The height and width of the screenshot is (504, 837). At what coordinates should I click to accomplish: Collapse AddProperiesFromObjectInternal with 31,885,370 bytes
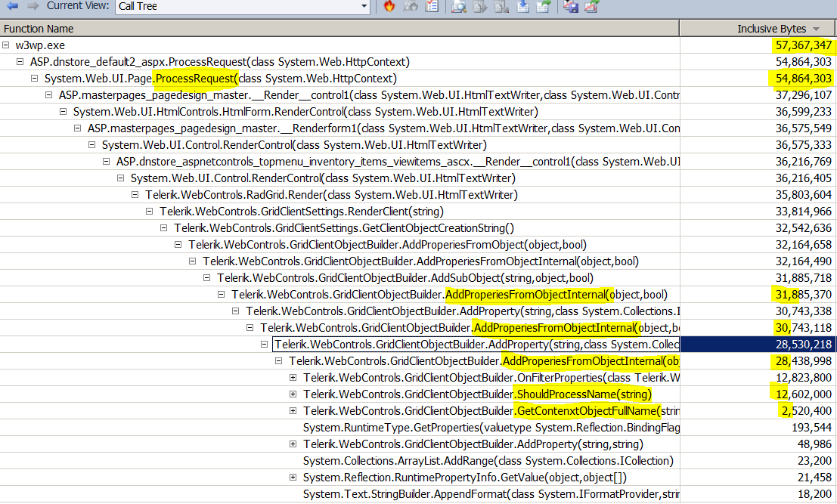coord(222,294)
